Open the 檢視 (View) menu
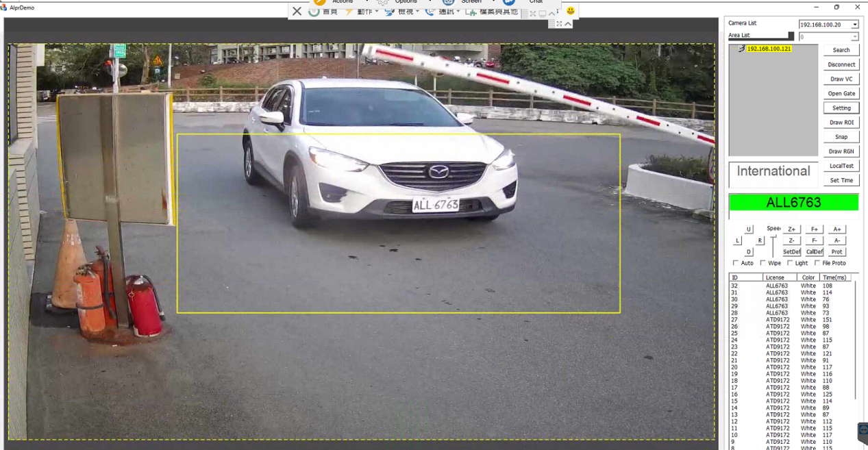Viewport: 868px width, 450px height. pyautogui.click(x=403, y=11)
